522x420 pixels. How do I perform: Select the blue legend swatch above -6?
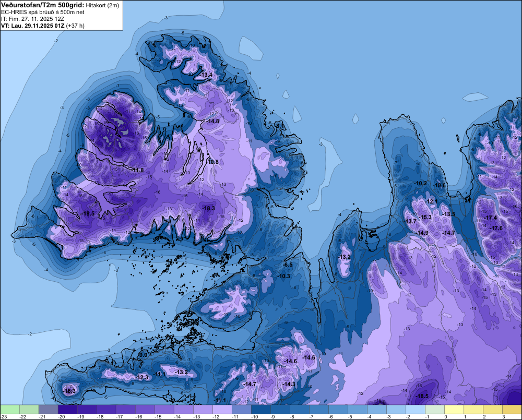click(x=338, y=409)
